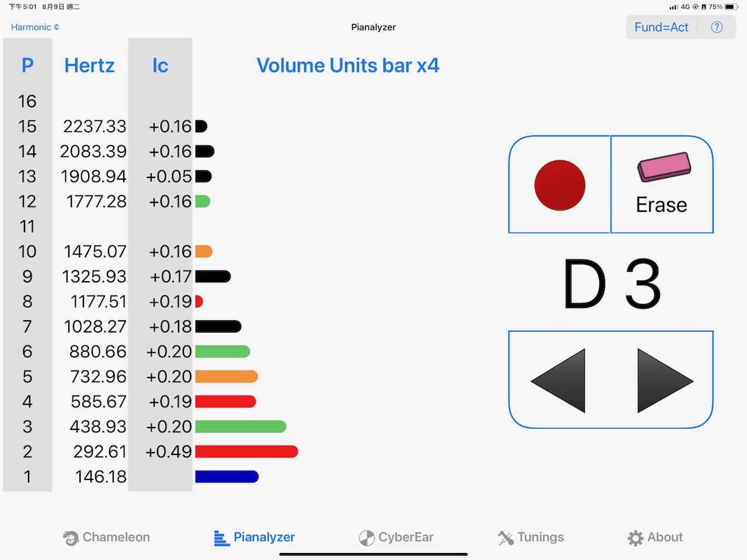
Task: Select the 438.93 Hertz value
Action: (x=97, y=426)
